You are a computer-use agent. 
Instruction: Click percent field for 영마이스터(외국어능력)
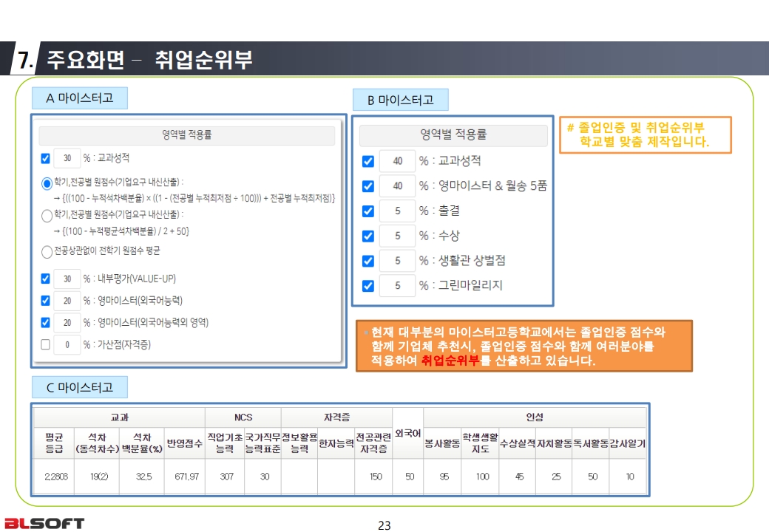click(x=67, y=301)
